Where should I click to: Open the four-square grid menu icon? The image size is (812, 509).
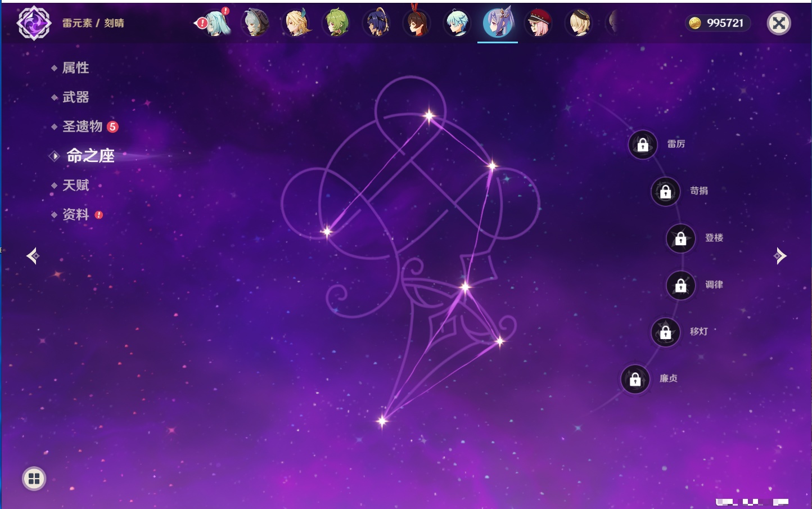tap(34, 479)
